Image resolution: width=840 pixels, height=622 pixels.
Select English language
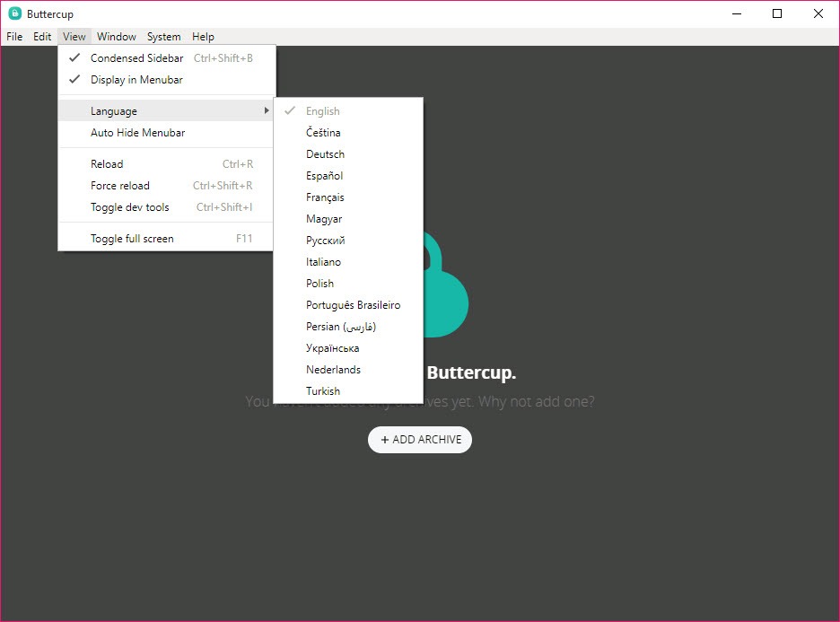click(x=348, y=111)
